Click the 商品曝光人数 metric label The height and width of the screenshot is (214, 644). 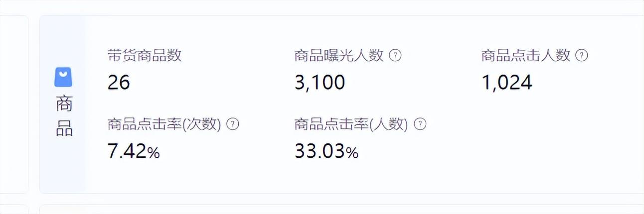click(x=339, y=55)
